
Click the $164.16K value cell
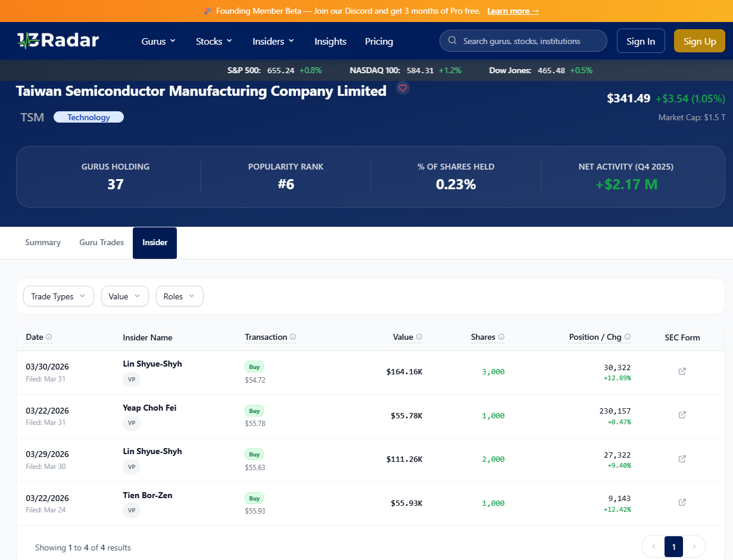(404, 372)
